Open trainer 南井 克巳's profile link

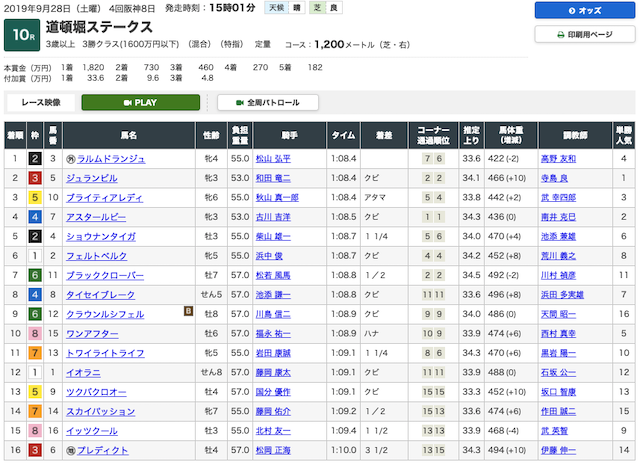click(x=558, y=217)
